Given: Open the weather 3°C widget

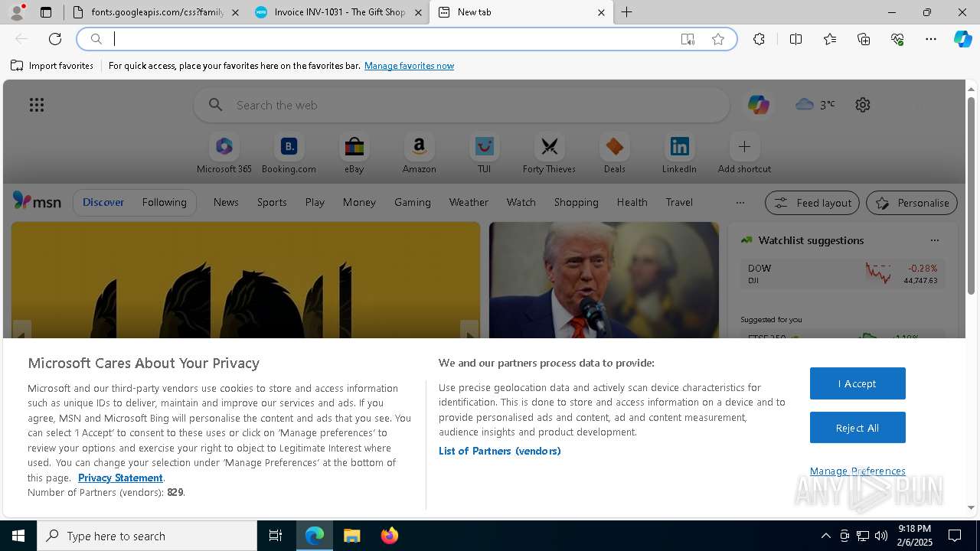Looking at the screenshot, I should [x=815, y=105].
